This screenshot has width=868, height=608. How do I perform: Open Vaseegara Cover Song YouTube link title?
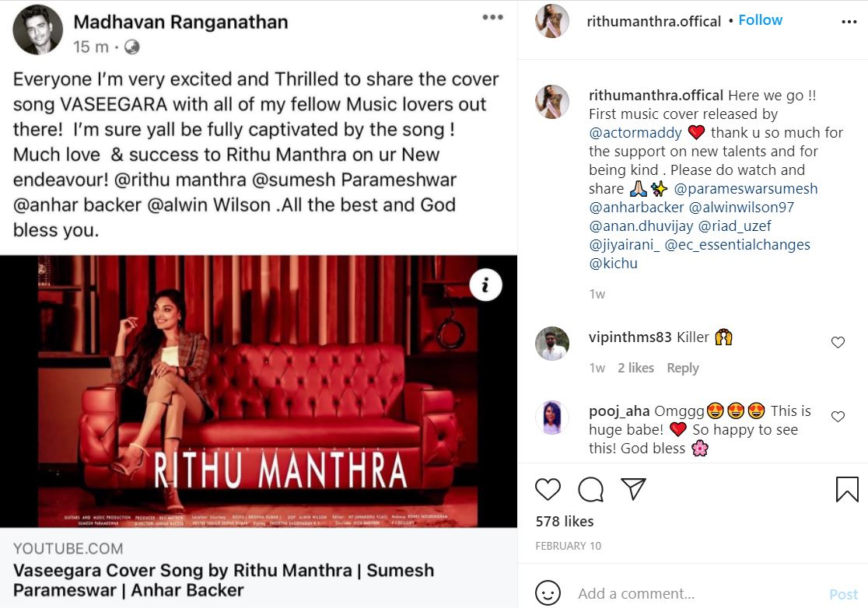pos(224,580)
